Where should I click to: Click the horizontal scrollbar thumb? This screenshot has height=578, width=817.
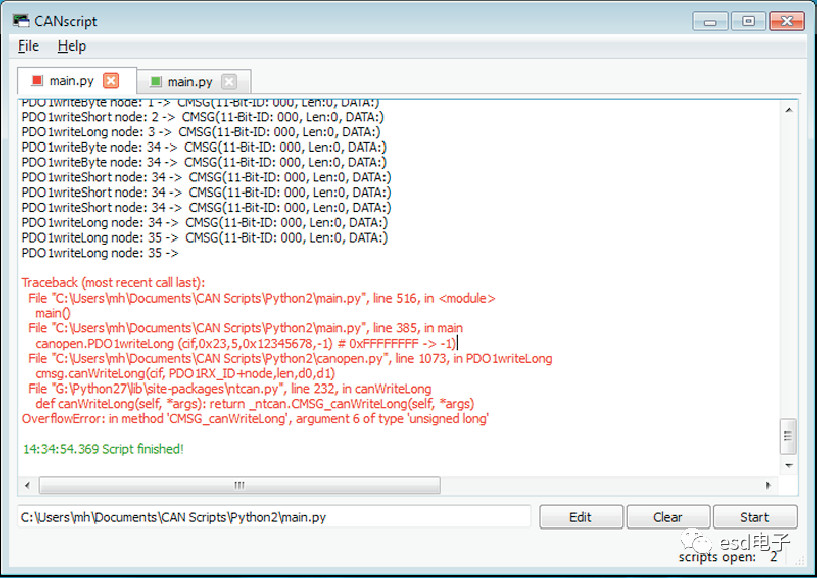click(238, 485)
